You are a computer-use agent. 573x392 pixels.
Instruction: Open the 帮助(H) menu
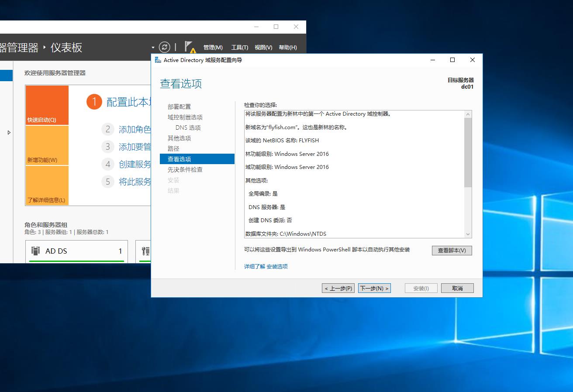pyautogui.click(x=287, y=47)
